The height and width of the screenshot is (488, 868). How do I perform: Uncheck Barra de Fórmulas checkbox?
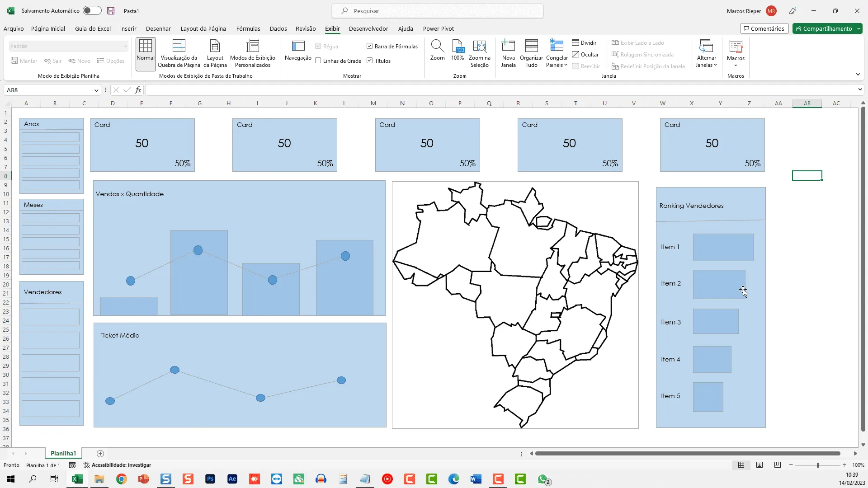pos(369,46)
